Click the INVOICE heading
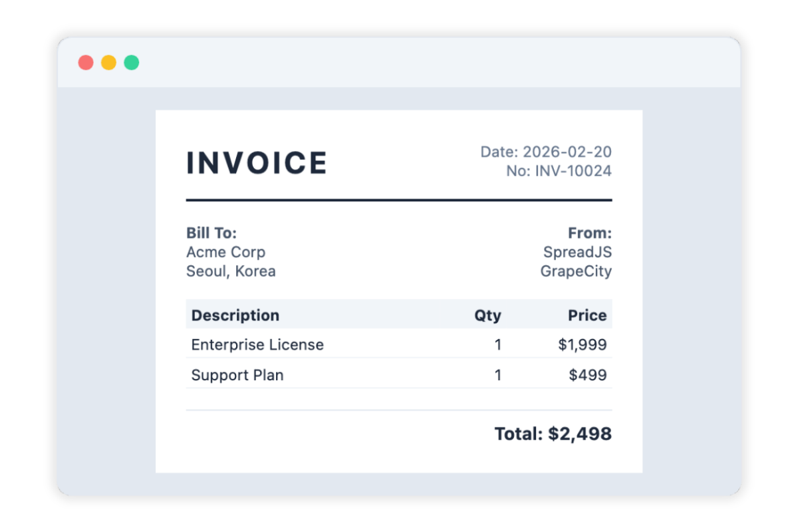 click(257, 163)
